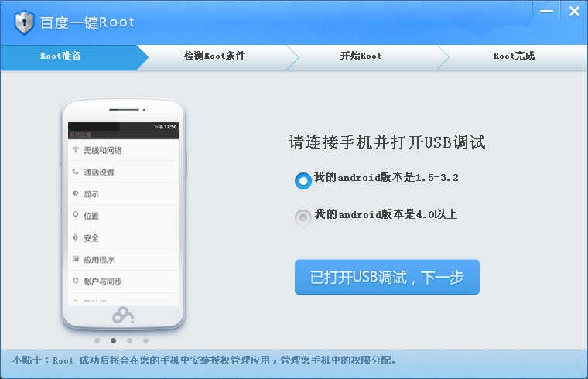588x379 pixels.
Task: Click the 小贴士 tip text at the bottom
Action: (x=204, y=360)
